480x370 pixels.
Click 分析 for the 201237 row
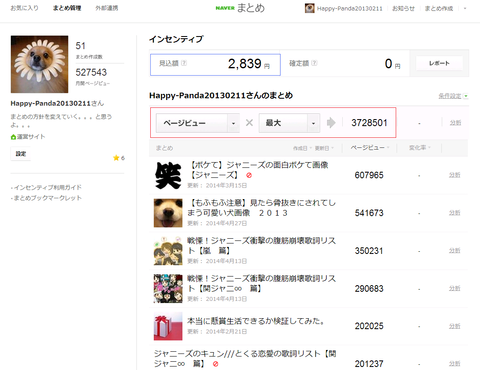(x=455, y=364)
